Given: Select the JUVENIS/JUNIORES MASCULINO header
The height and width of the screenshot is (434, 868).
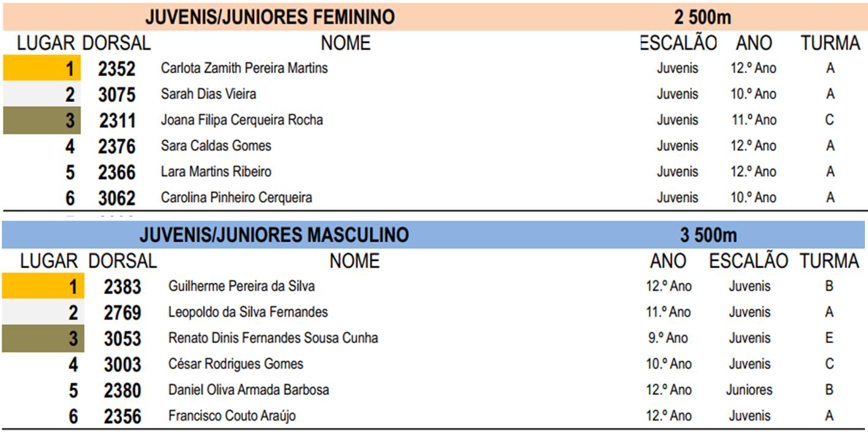Looking at the screenshot, I should tap(274, 235).
